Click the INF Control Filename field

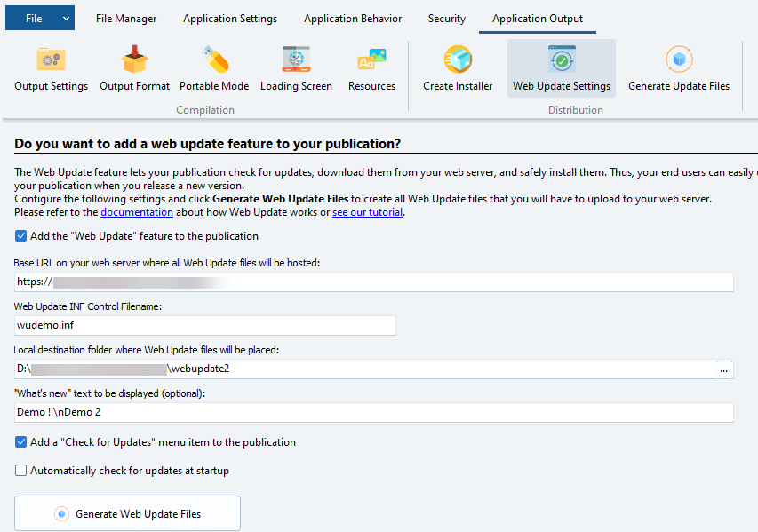(x=204, y=326)
